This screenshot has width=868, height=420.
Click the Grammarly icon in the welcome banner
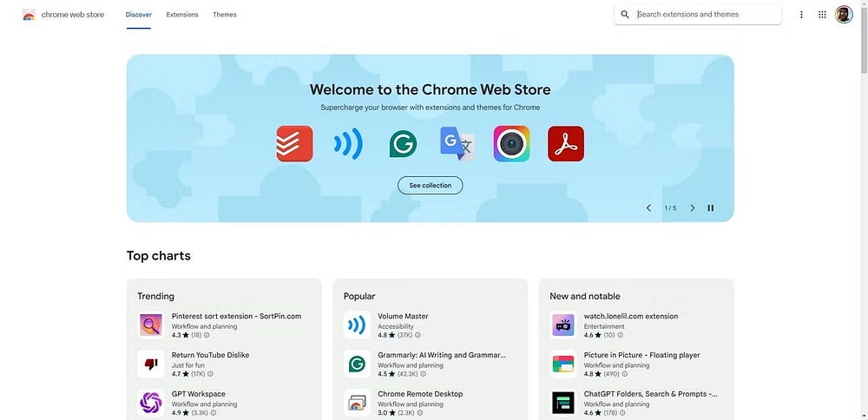(x=403, y=144)
